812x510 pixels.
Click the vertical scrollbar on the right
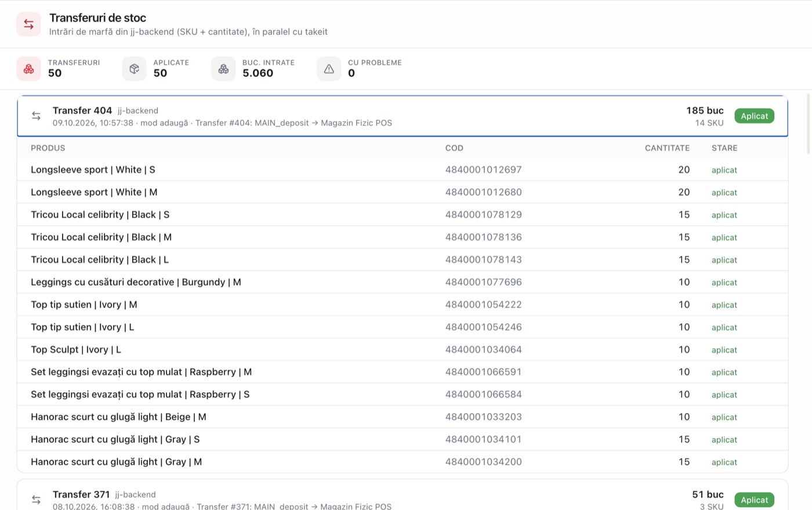809,123
